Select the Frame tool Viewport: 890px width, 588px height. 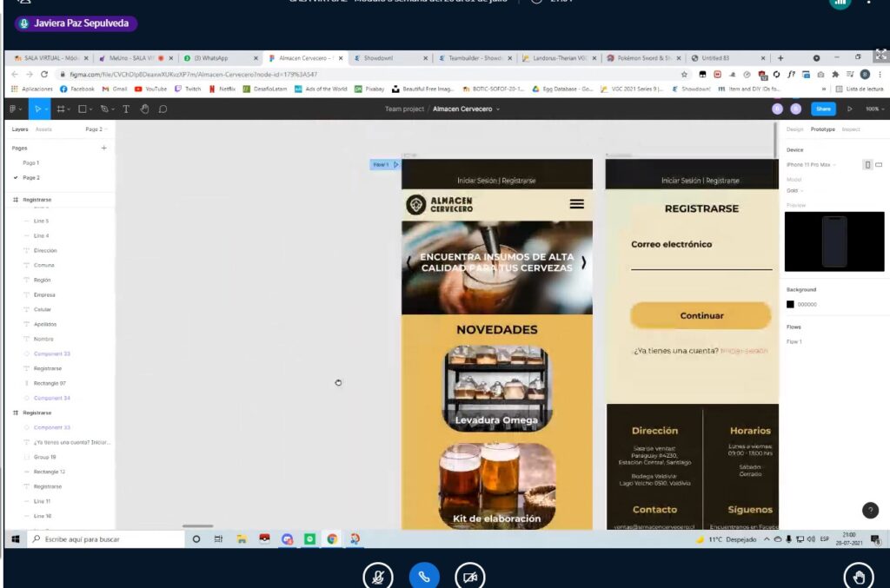coord(61,109)
